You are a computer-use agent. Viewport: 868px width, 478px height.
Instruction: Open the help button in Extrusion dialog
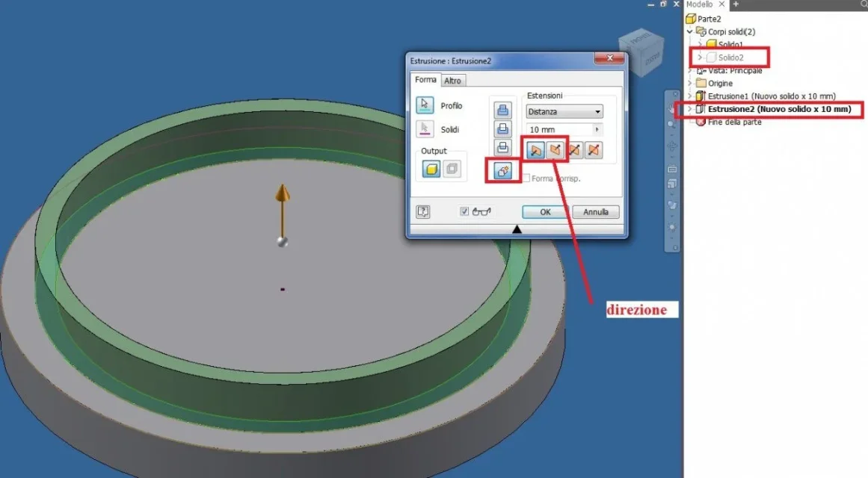(x=423, y=211)
